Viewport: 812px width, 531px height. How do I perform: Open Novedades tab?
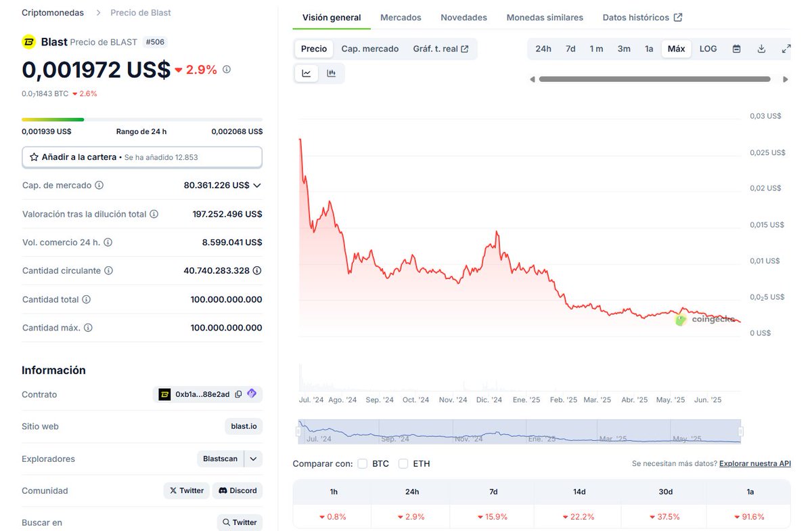[x=464, y=18]
